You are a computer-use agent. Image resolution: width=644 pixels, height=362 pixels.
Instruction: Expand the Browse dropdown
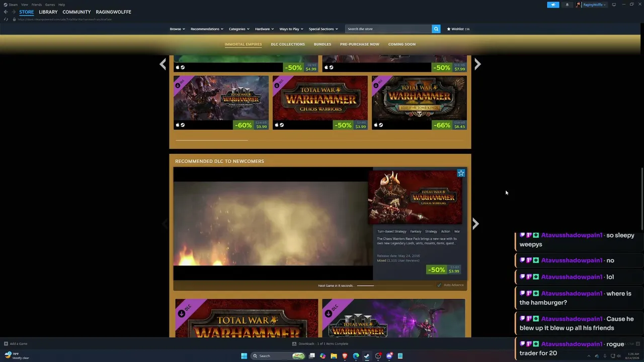(x=177, y=29)
